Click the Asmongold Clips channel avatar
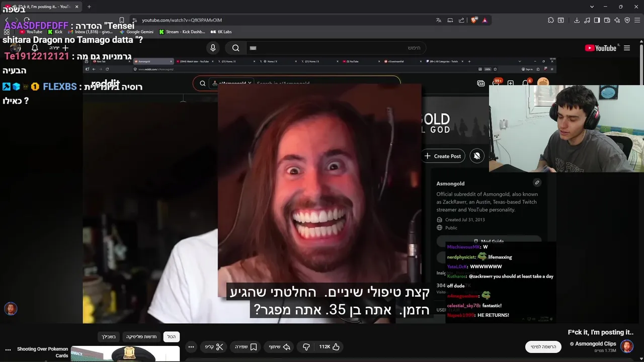The height and width of the screenshot is (362, 644). (626, 346)
